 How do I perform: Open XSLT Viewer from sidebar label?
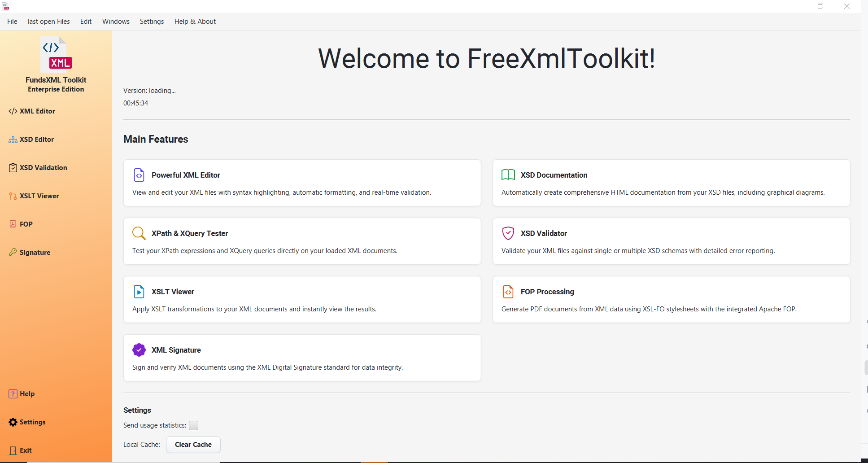tap(39, 196)
